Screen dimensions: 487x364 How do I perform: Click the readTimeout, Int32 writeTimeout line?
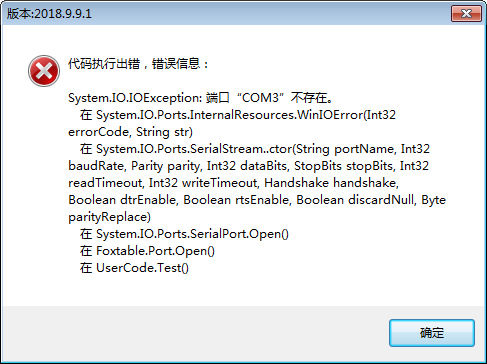coord(233,183)
